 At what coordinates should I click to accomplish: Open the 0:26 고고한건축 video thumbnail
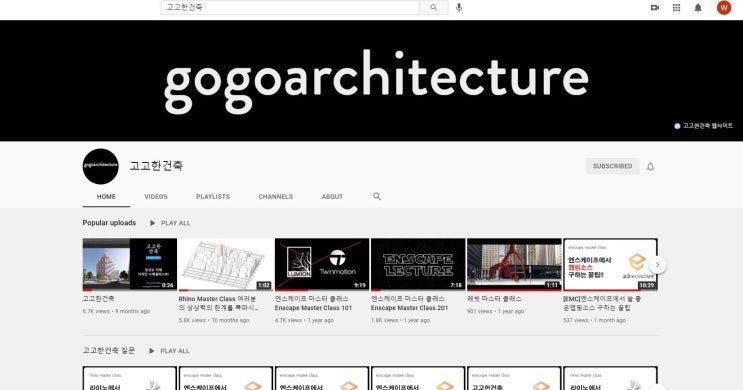click(x=129, y=264)
